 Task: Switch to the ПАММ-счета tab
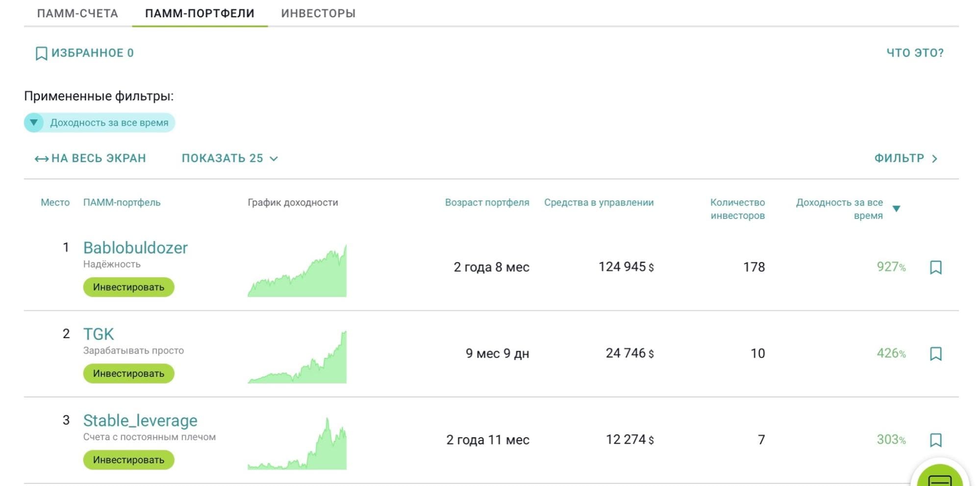click(x=77, y=13)
